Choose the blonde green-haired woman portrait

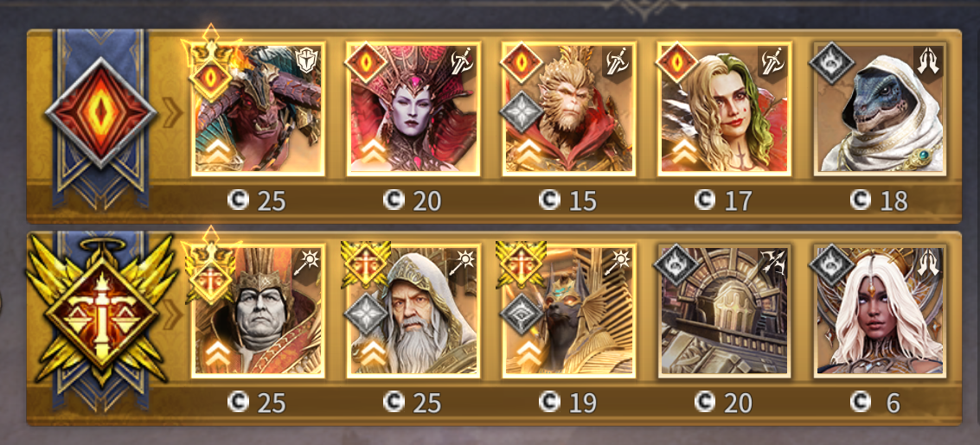coord(724,109)
